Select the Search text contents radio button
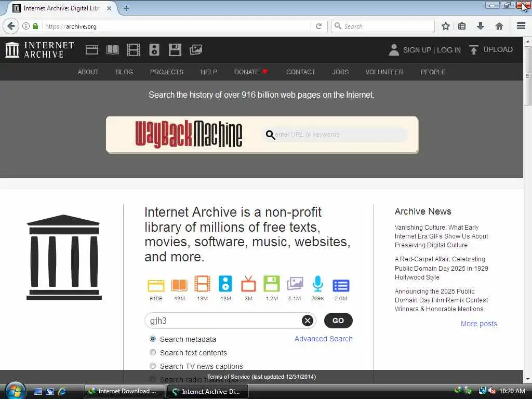 [153, 353]
